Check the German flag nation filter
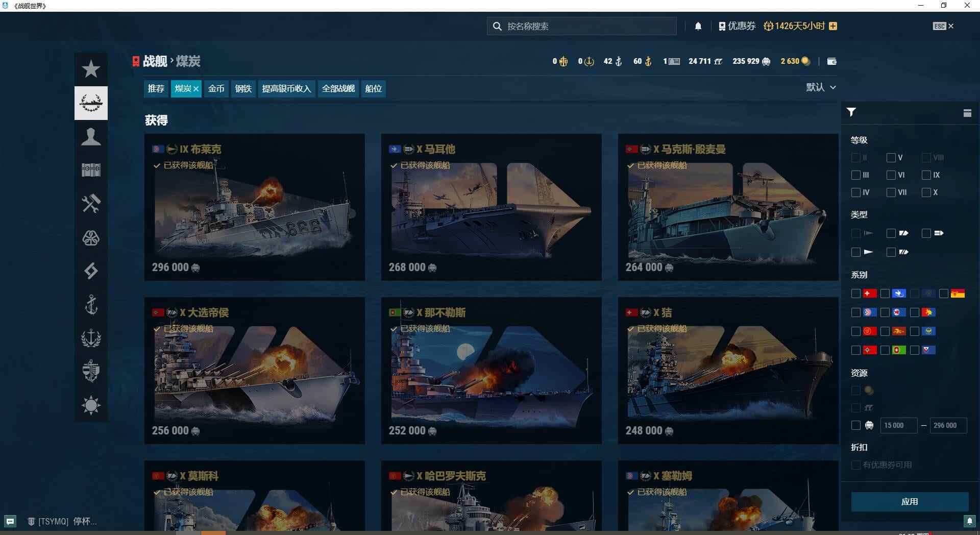Image resolution: width=980 pixels, height=535 pixels. [944, 294]
